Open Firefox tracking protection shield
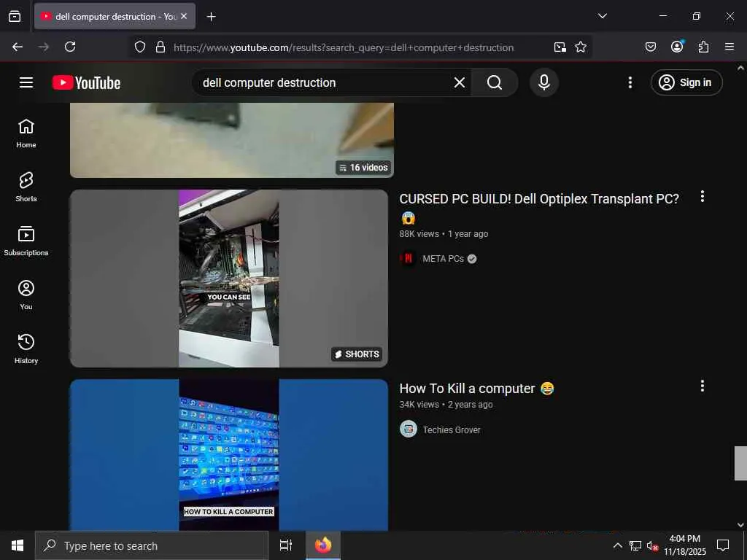747x560 pixels. click(x=139, y=47)
